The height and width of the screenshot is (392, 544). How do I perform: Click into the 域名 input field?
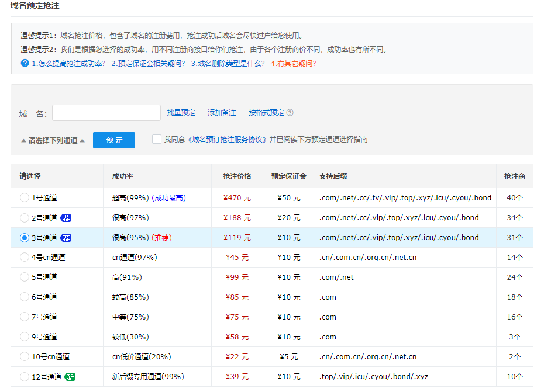click(106, 113)
